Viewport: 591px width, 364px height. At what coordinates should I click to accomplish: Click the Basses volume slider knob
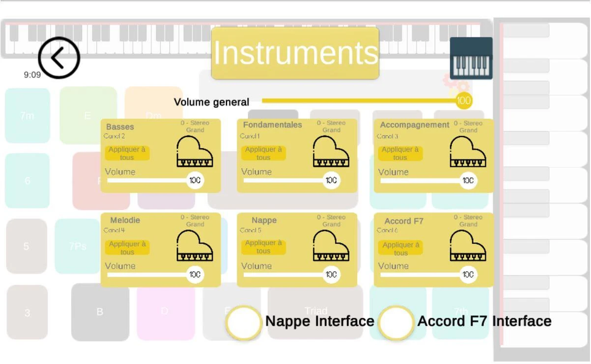point(195,180)
